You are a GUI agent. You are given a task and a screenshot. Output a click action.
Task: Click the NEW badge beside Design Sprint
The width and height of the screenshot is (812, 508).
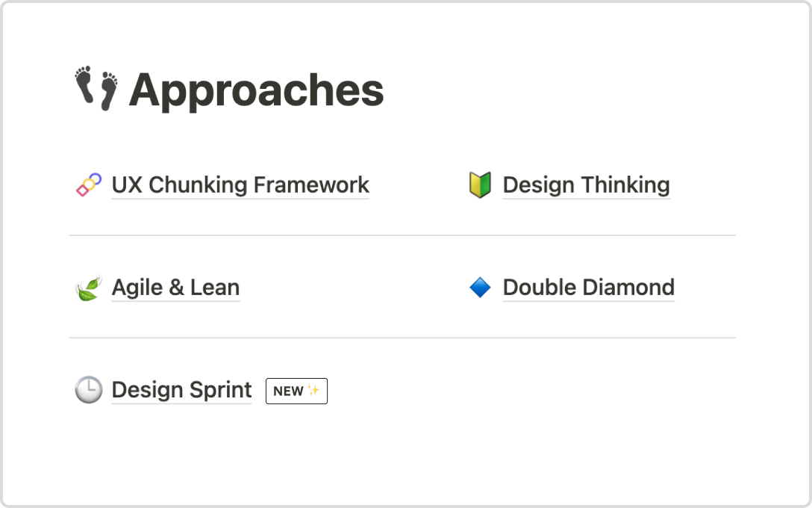(x=296, y=391)
